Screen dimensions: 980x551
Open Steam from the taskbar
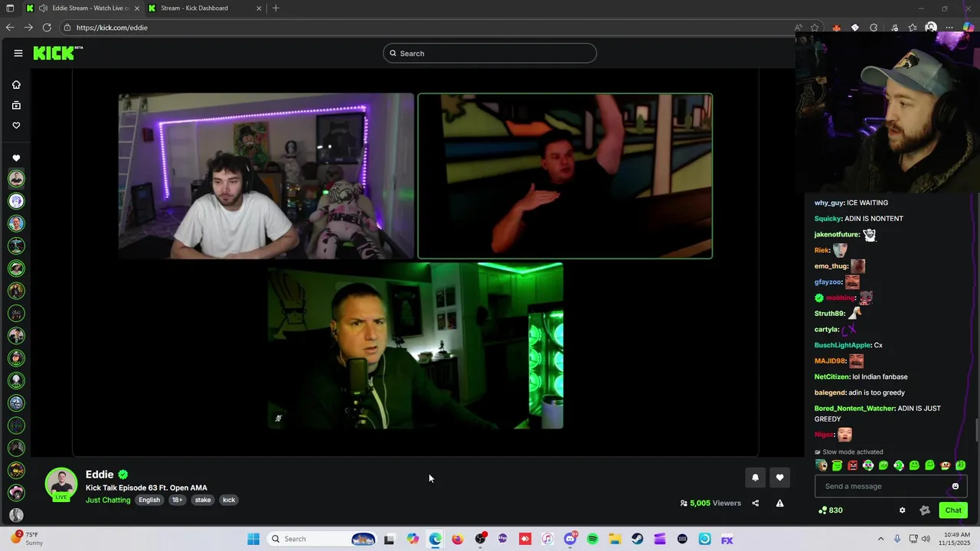coord(637,539)
